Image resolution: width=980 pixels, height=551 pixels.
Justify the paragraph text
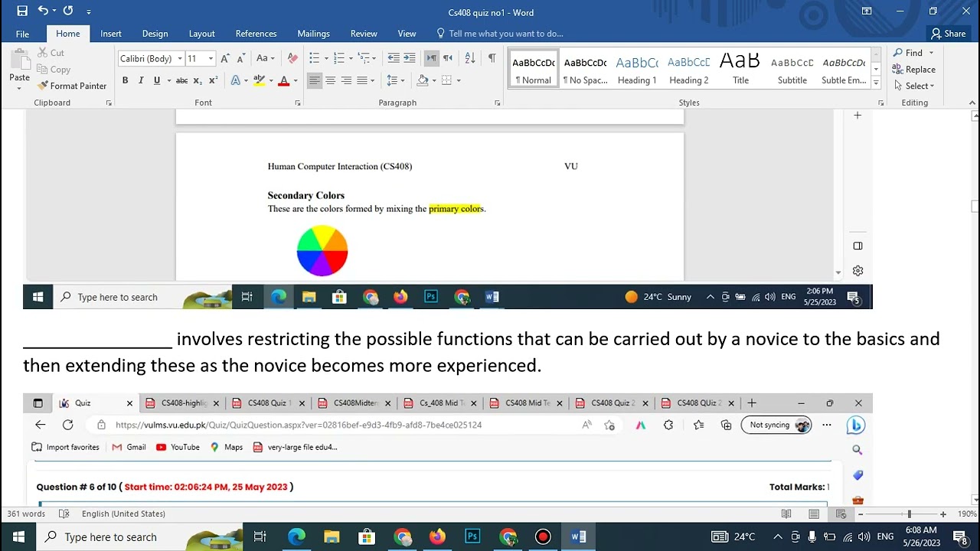pyautogui.click(x=362, y=80)
